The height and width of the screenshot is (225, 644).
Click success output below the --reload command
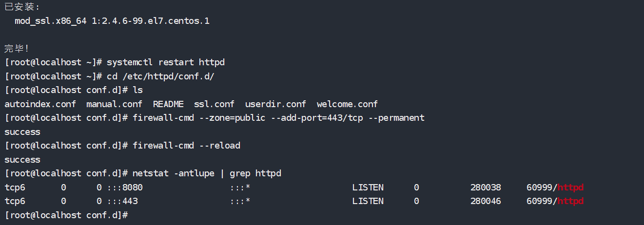22,160
